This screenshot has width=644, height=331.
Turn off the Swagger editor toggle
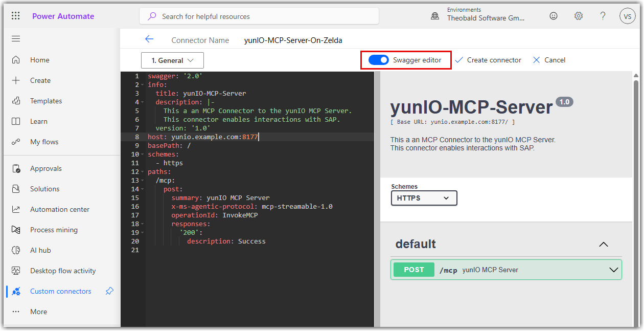pos(379,60)
